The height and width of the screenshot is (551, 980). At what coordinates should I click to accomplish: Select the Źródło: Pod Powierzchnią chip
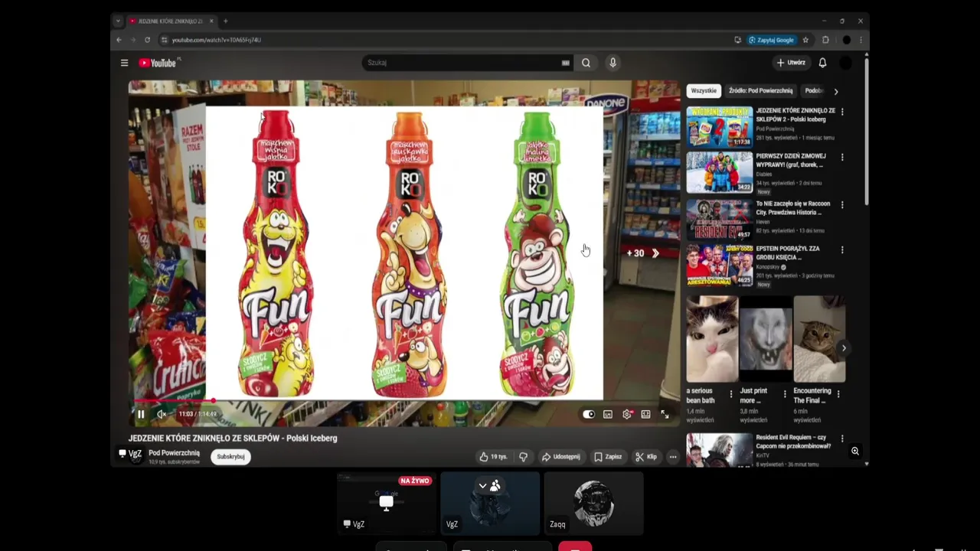pos(760,90)
